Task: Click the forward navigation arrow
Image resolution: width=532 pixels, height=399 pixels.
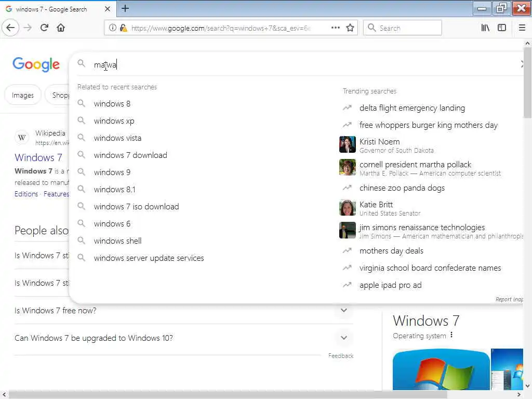Action: [x=28, y=28]
